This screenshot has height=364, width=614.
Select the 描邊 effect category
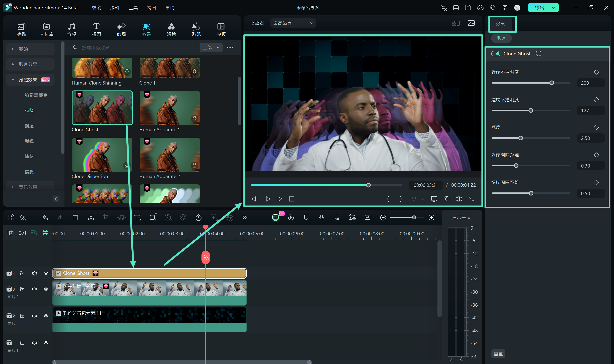29,126
